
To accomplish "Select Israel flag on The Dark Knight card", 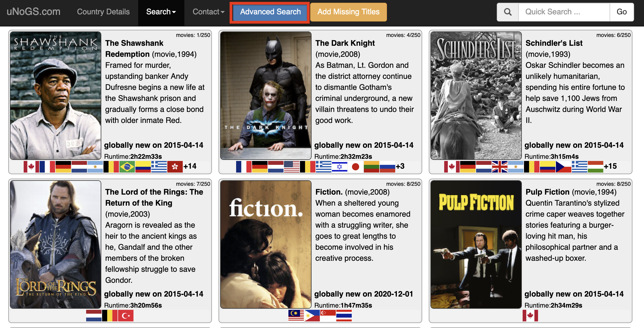I will point(339,166).
